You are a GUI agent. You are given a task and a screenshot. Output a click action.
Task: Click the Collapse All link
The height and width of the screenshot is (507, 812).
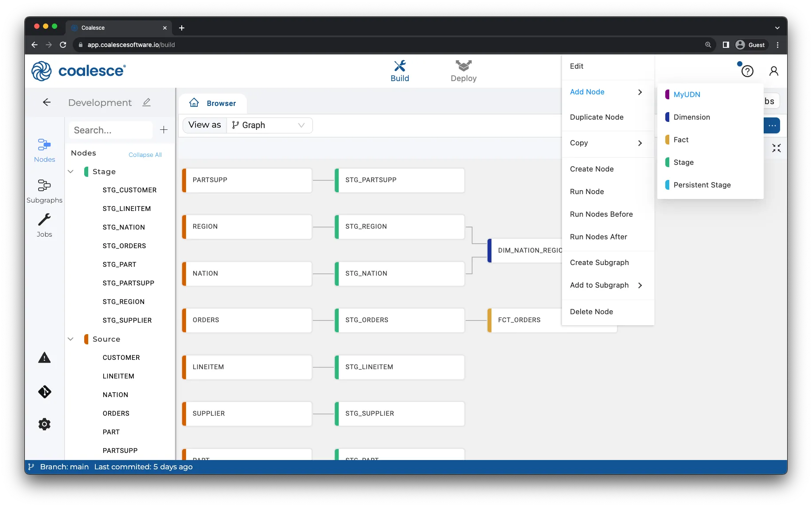click(x=145, y=155)
